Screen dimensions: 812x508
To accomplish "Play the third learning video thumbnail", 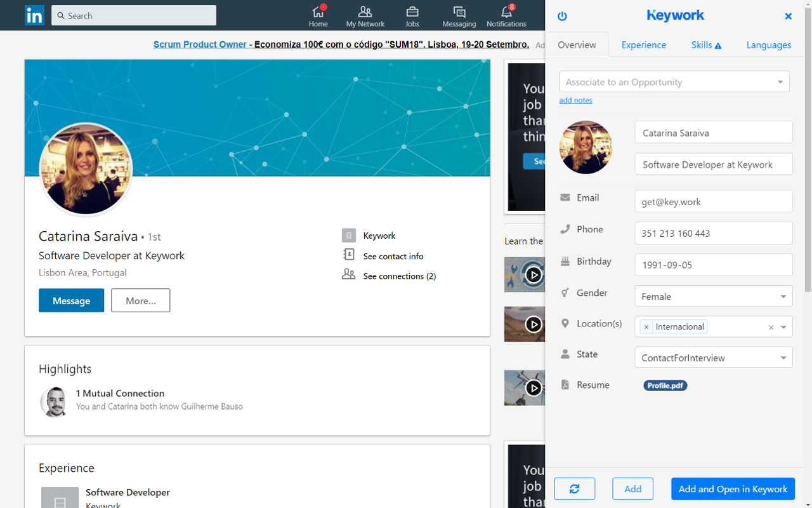I will pyautogui.click(x=534, y=388).
